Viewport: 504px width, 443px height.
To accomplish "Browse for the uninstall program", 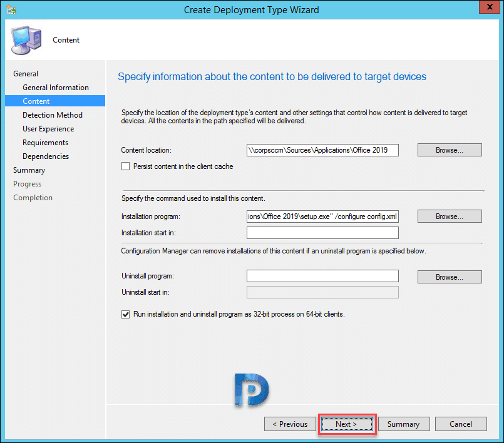I will click(450, 277).
